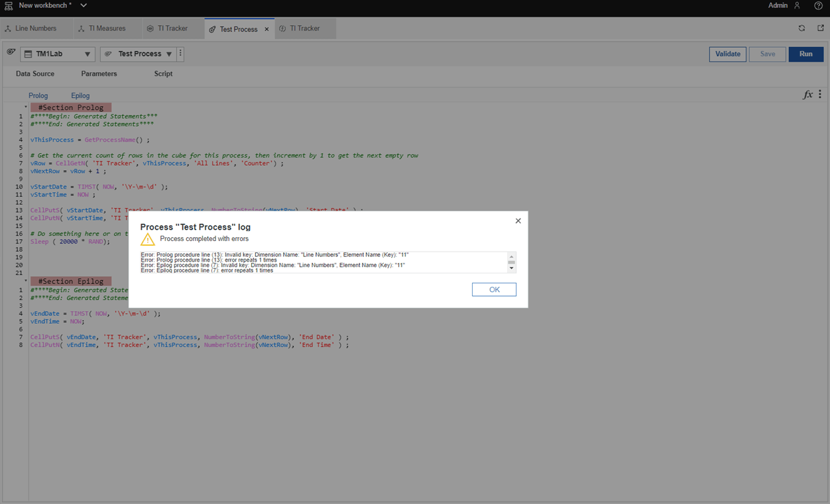Close the Test Process tab
This screenshot has height=504, width=830.
pyautogui.click(x=267, y=29)
